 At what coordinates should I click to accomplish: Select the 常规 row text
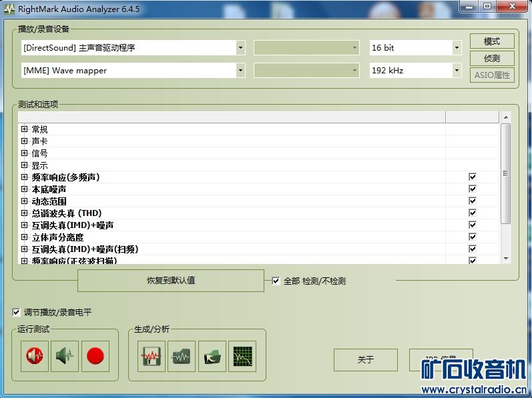click(39, 129)
